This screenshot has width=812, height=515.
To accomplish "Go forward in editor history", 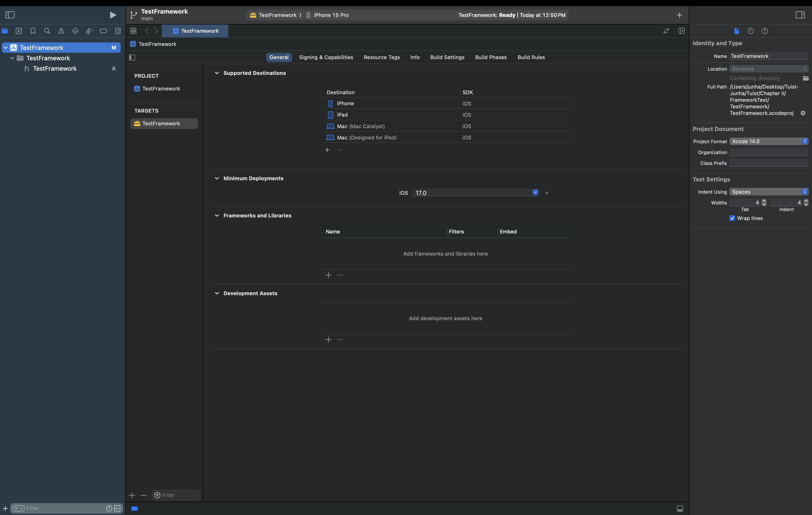I will tap(156, 31).
